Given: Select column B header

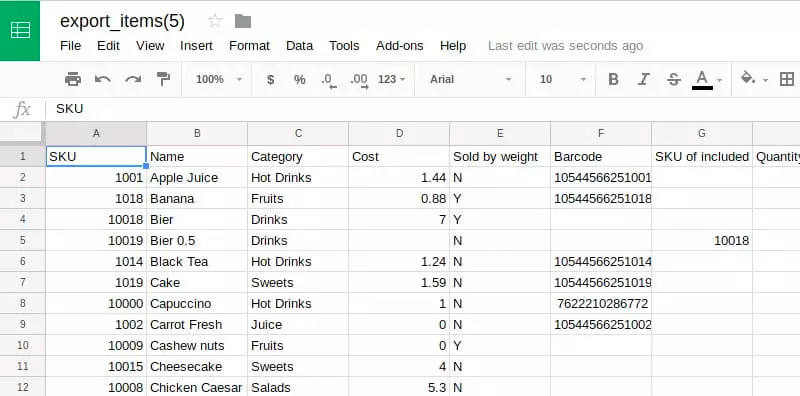Looking at the screenshot, I should [197, 134].
